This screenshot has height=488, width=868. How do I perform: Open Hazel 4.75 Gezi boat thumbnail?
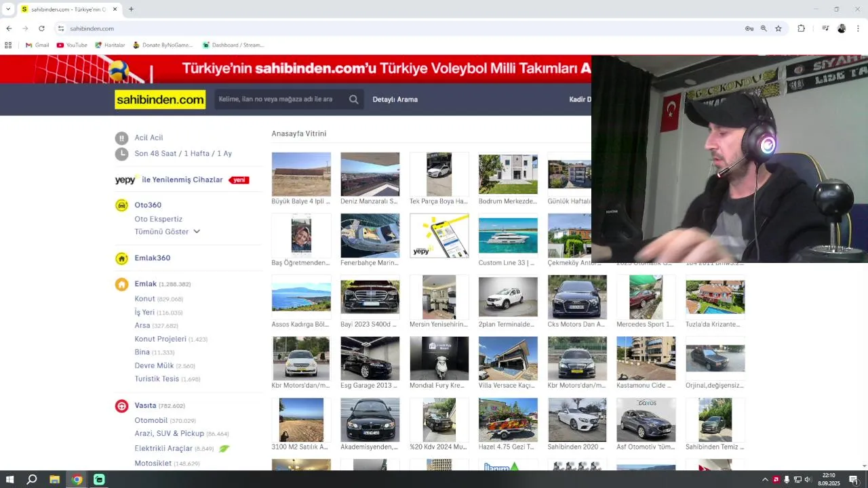(x=508, y=420)
